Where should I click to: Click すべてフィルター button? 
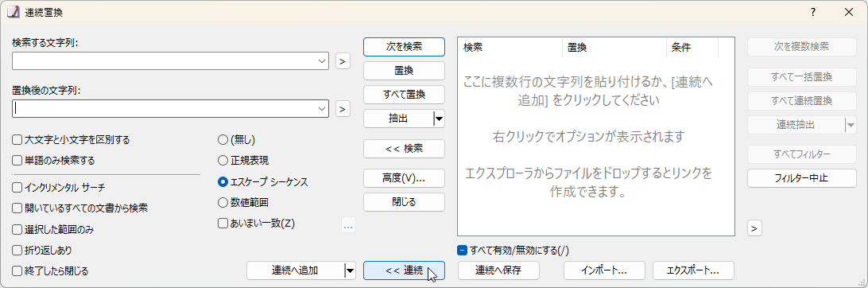801,154
